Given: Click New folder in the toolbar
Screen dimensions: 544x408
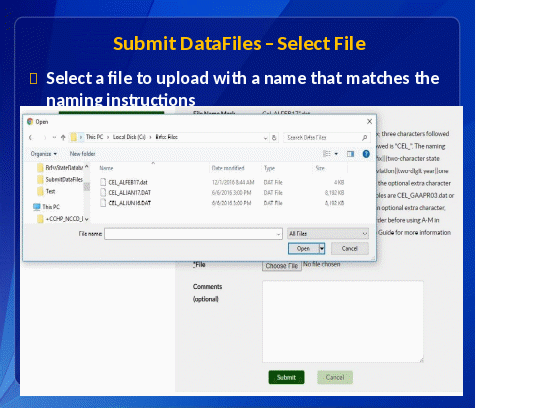Looking at the screenshot, I should pyautogui.click(x=83, y=154).
